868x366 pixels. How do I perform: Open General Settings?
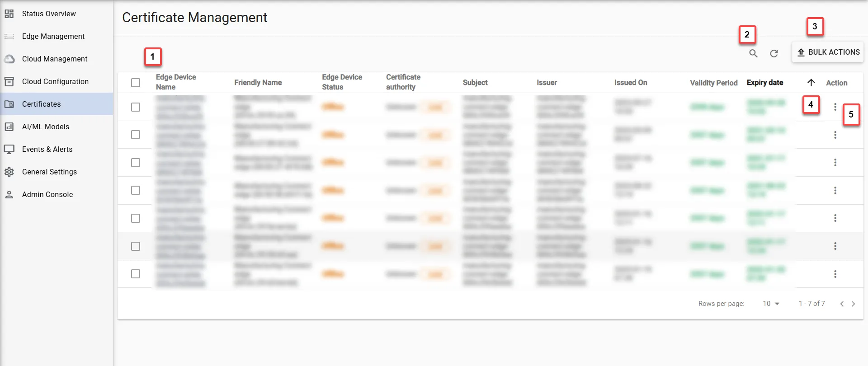[x=57, y=172]
